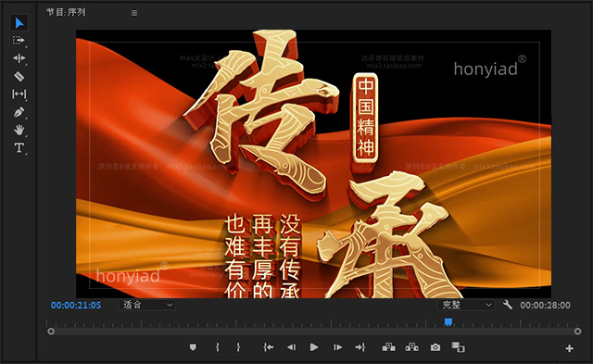Image resolution: width=593 pixels, height=364 pixels.
Task: Select the Selection tool arrow
Action: tap(19, 23)
